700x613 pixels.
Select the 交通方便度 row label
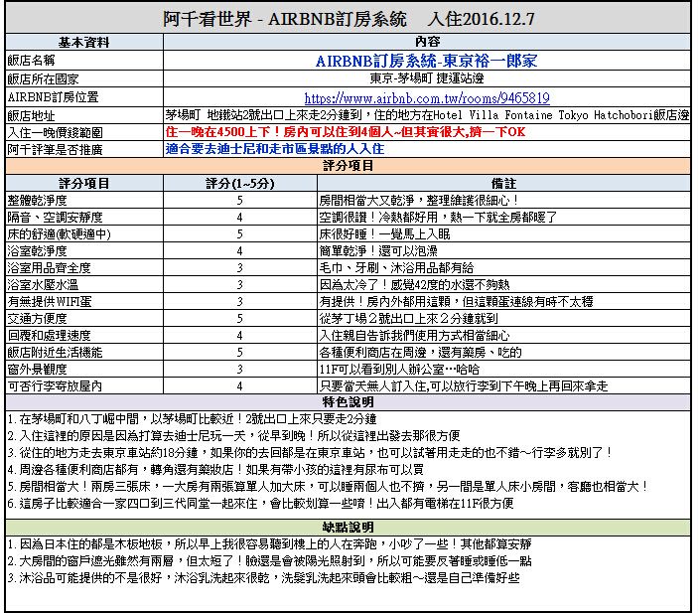[37, 320]
